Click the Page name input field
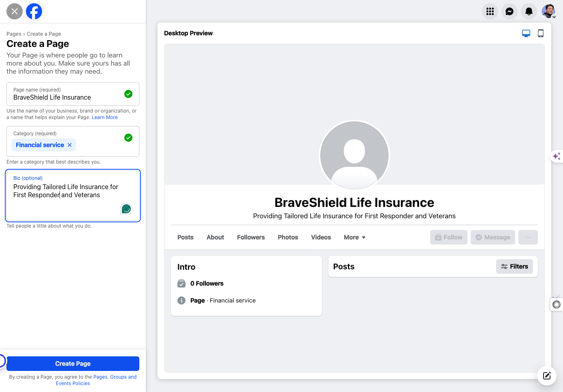This screenshot has height=392, width=563. [73, 94]
